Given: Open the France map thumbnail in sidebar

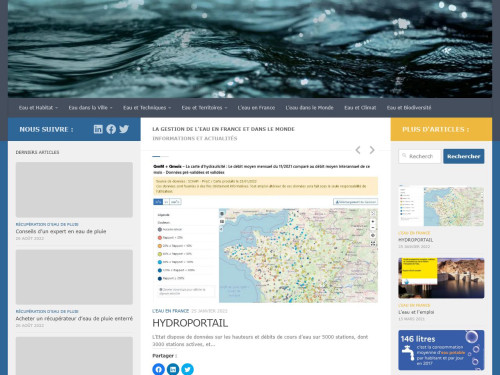Looking at the screenshot, I should pos(441,206).
